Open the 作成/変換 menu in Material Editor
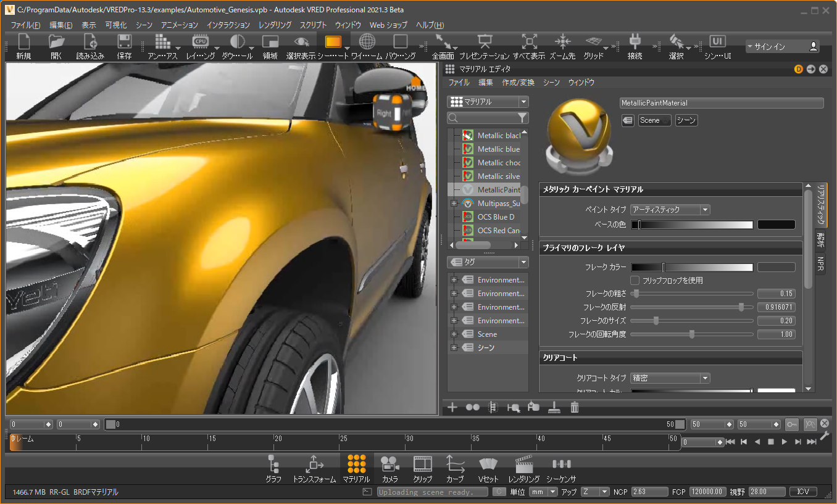 [x=518, y=83]
